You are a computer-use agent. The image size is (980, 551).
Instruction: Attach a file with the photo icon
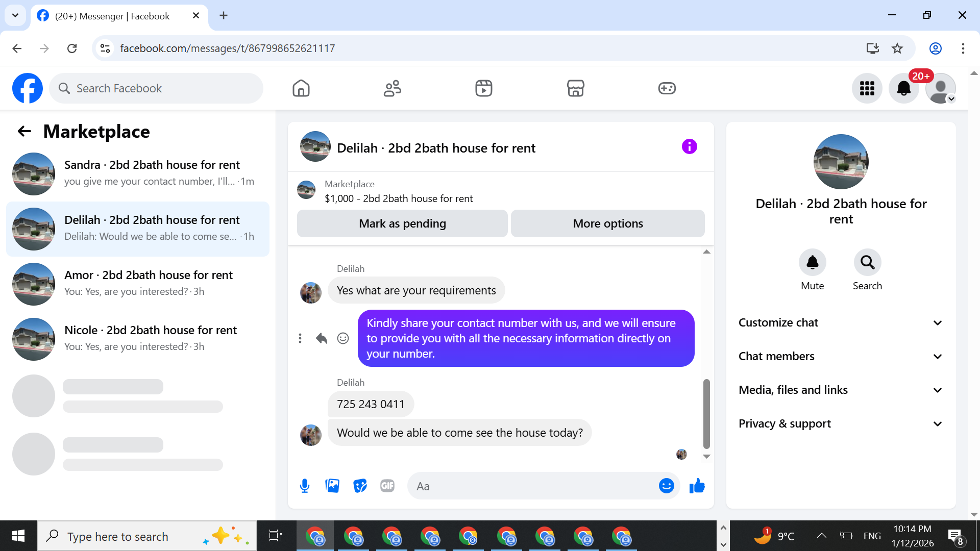tap(332, 486)
